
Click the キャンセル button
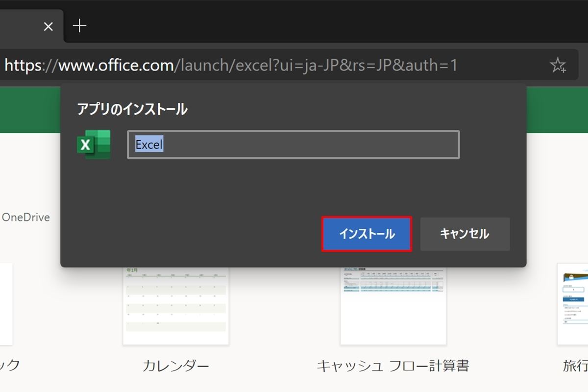tap(465, 234)
